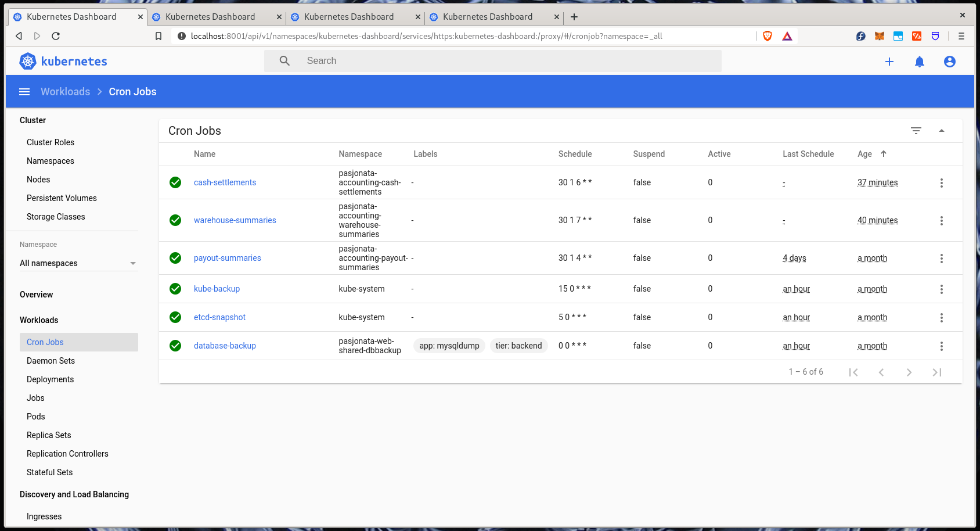Screen dimensions: 980x531
Task: Sort by Age column arrow
Action: coord(884,154)
